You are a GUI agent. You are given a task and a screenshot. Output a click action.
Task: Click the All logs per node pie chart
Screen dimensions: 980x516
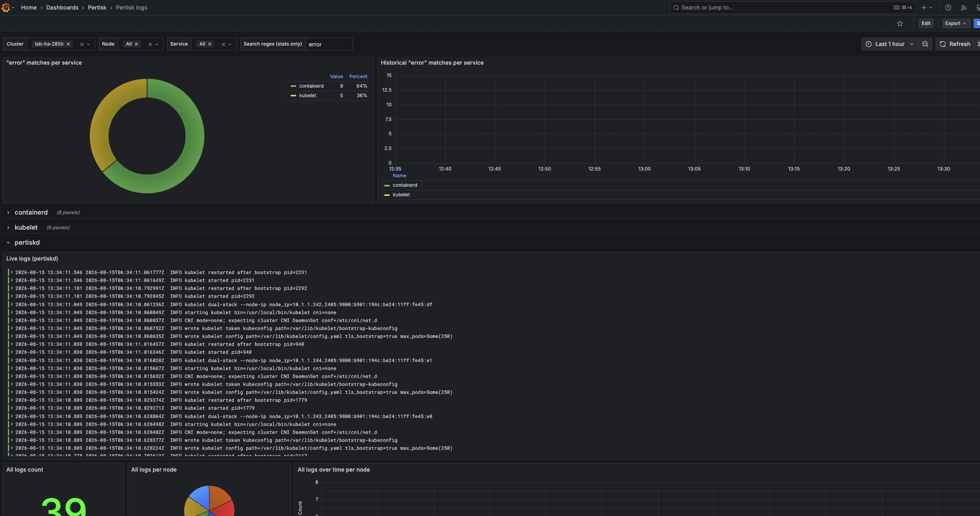[209, 502]
